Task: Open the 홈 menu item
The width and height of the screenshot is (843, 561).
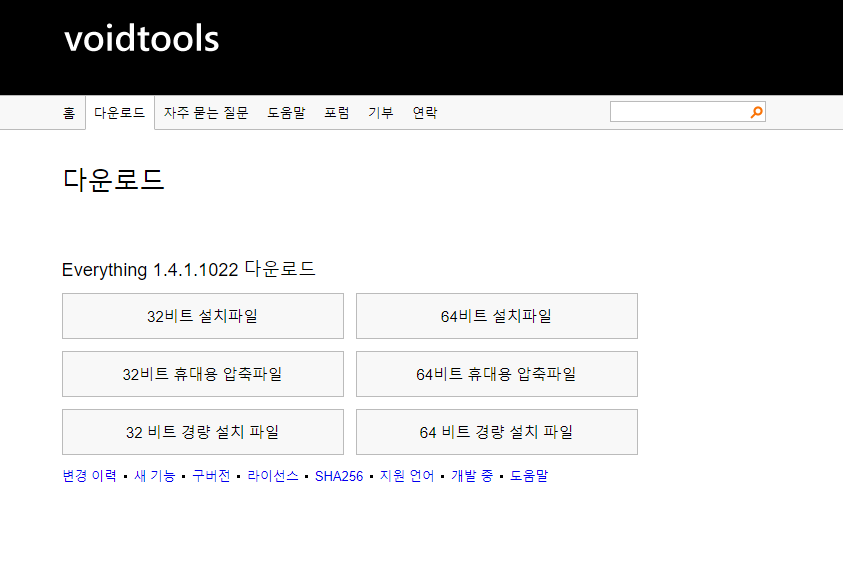Action: (69, 112)
